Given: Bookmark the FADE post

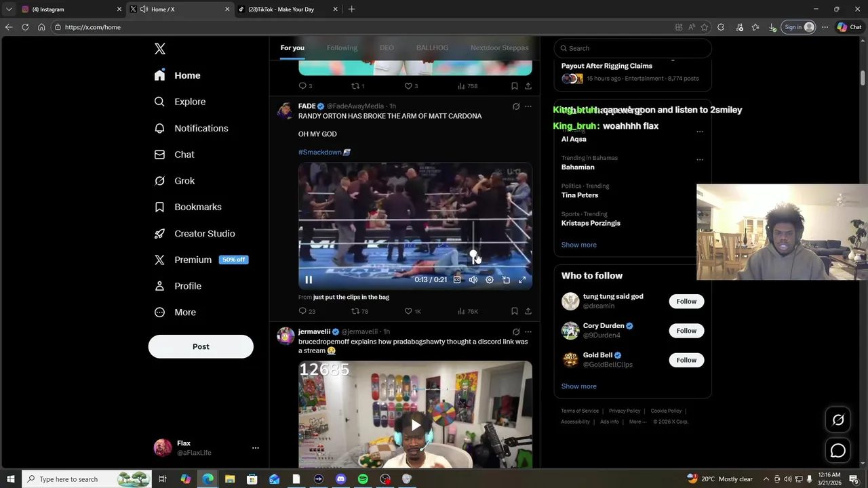Looking at the screenshot, I should click(x=515, y=311).
